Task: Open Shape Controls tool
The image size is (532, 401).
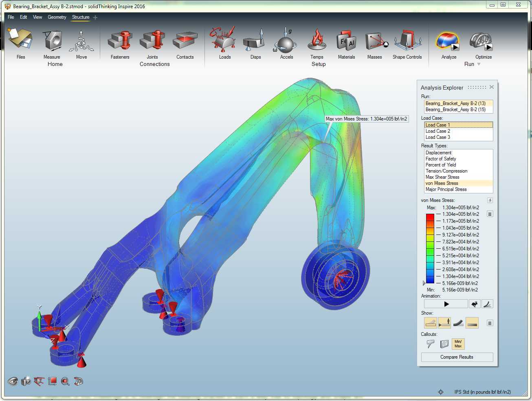Action: pos(407,41)
